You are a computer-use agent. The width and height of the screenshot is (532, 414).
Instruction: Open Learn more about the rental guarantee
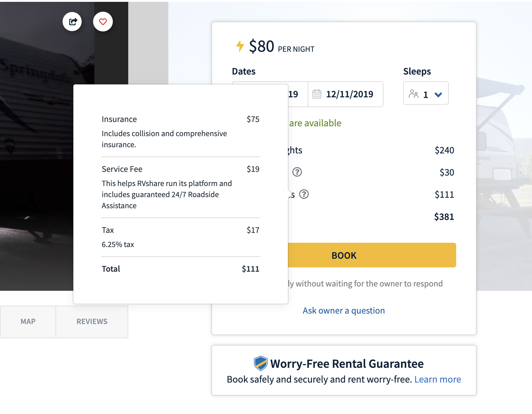coord(438,379)
